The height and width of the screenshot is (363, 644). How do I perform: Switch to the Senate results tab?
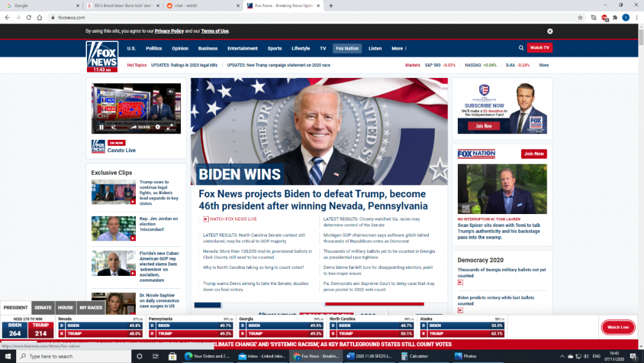click(x=43, y=308)
